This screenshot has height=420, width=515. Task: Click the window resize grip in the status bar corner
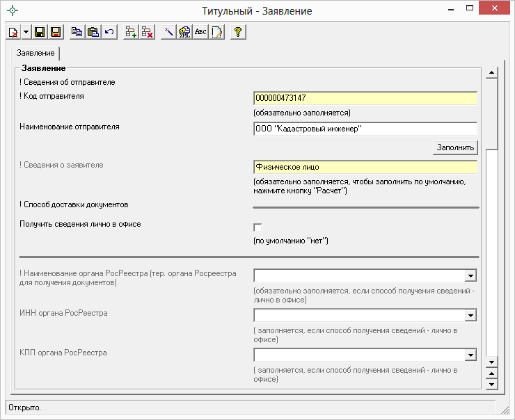[505, 410]
